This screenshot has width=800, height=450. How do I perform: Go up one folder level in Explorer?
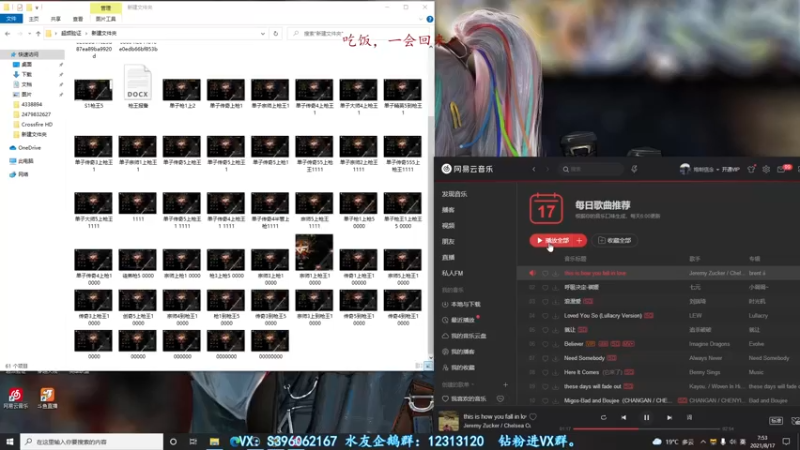click(38, 34)
